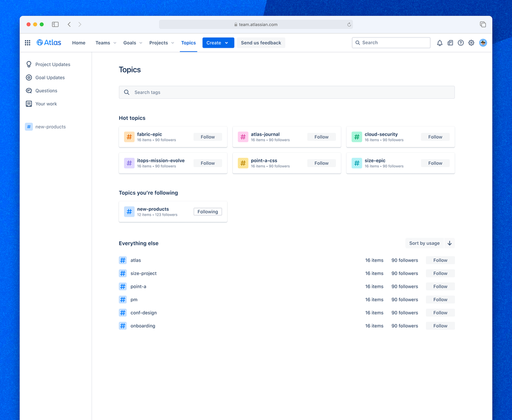The width and height of the screenshot is (512, 420).
Task: Open the feed icon next to the bell
Action: point(450,43)
